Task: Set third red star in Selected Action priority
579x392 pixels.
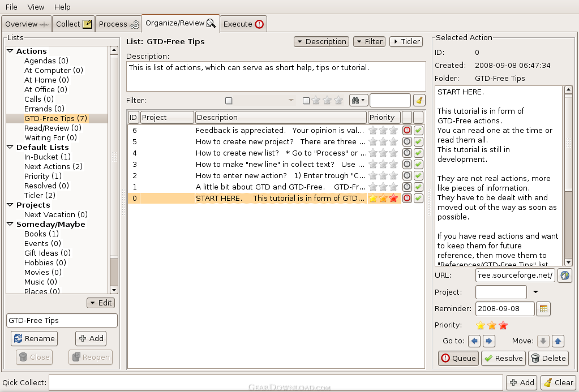Action: 503,325
